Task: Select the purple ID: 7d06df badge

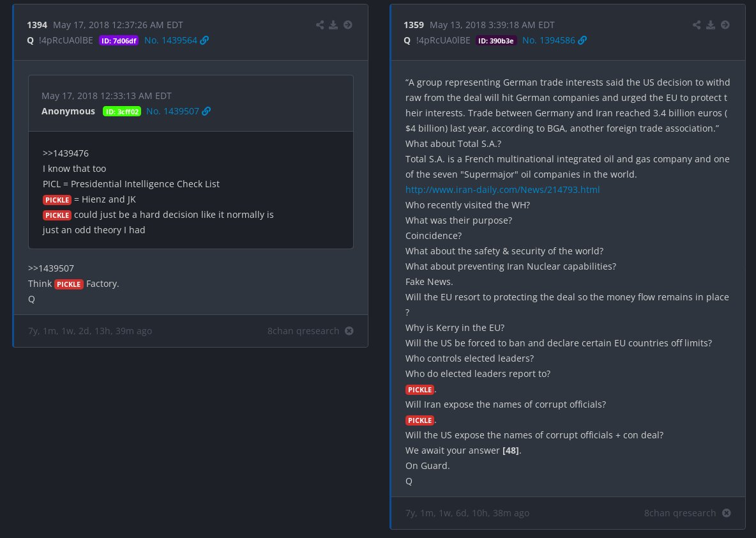Action: [119, 41]
